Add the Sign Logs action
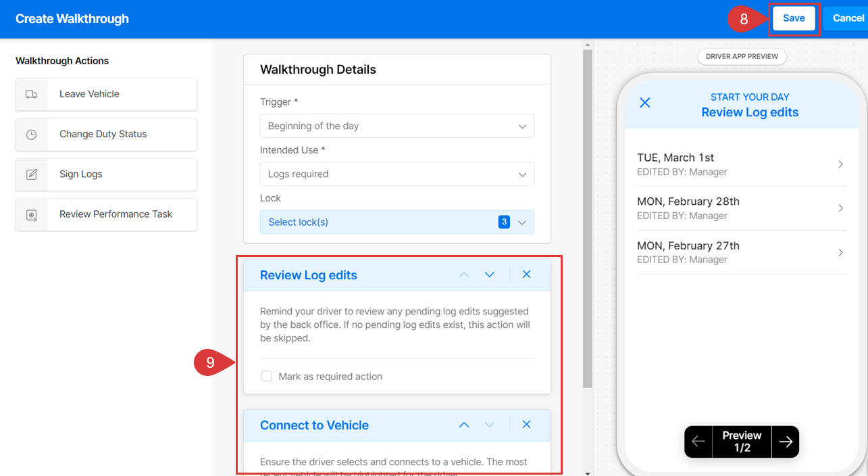 coord(106,174)
